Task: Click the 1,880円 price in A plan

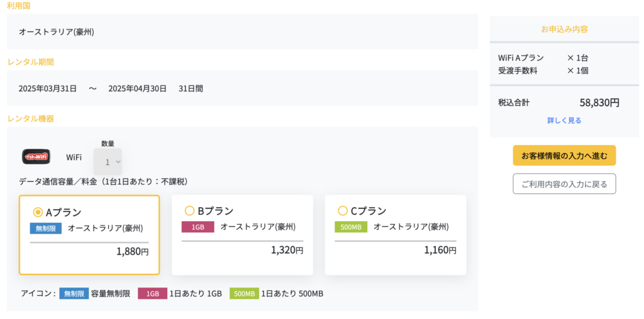Action: tap(132, 252)
